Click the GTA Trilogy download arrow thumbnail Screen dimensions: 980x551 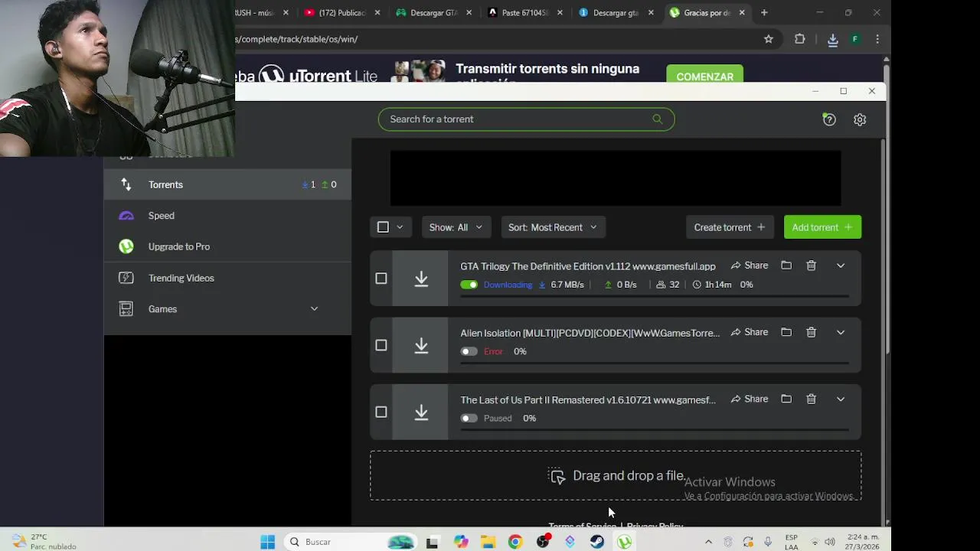coord(420,279)
